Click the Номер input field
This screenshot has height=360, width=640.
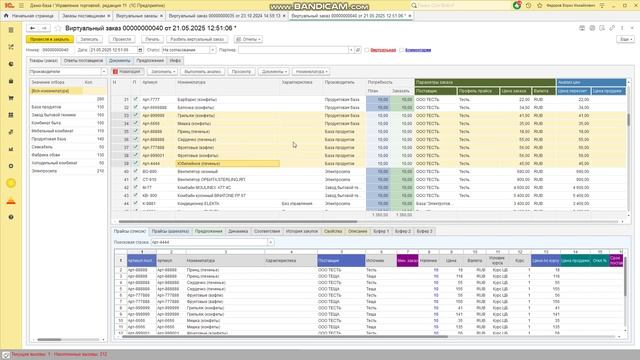[57, 50]
